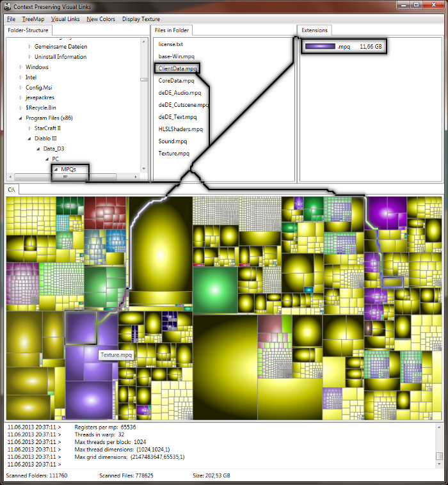Select ClientData.mpq in file list
Viewport: 448px width, 485px height.
(177, 68)
